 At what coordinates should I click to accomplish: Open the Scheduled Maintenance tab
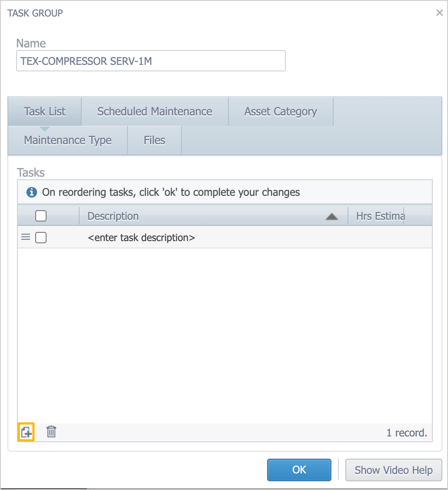tap(154, 111)
